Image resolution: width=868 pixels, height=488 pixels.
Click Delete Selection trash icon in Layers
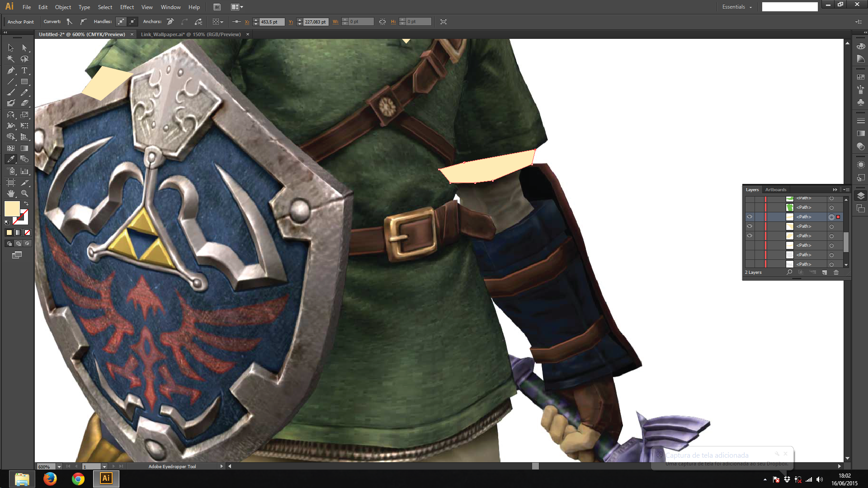pos(836,272)
